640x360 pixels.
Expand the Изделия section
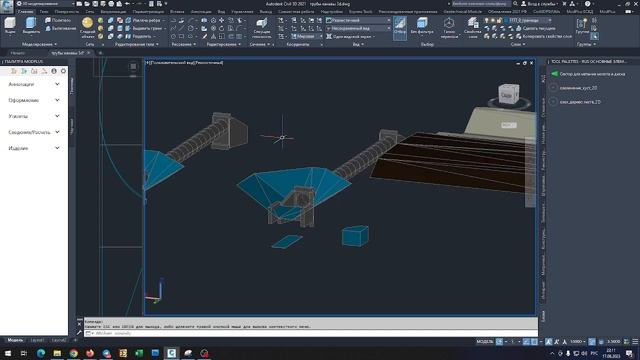tap(34, 148)
